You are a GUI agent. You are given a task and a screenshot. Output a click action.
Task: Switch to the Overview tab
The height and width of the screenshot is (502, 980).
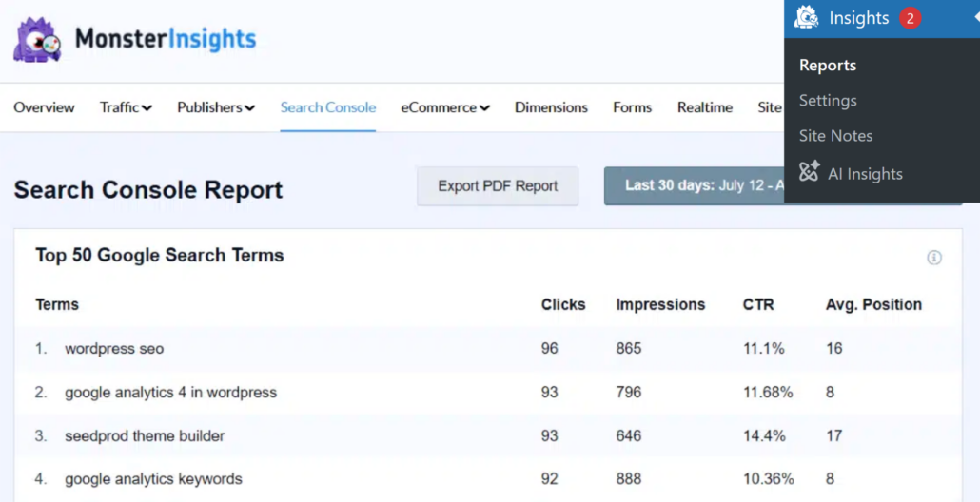tap(44, 107)
